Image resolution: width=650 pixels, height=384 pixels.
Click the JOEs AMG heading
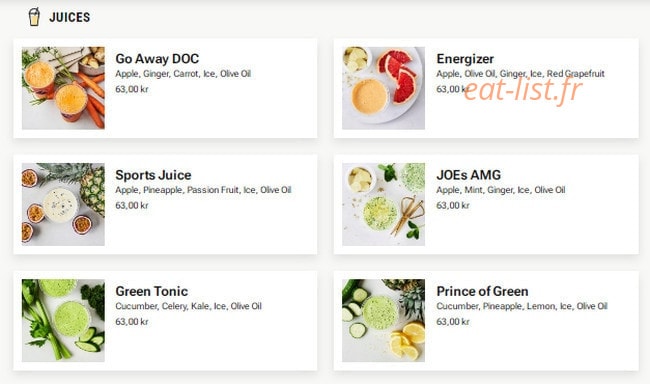coord(468,175)
